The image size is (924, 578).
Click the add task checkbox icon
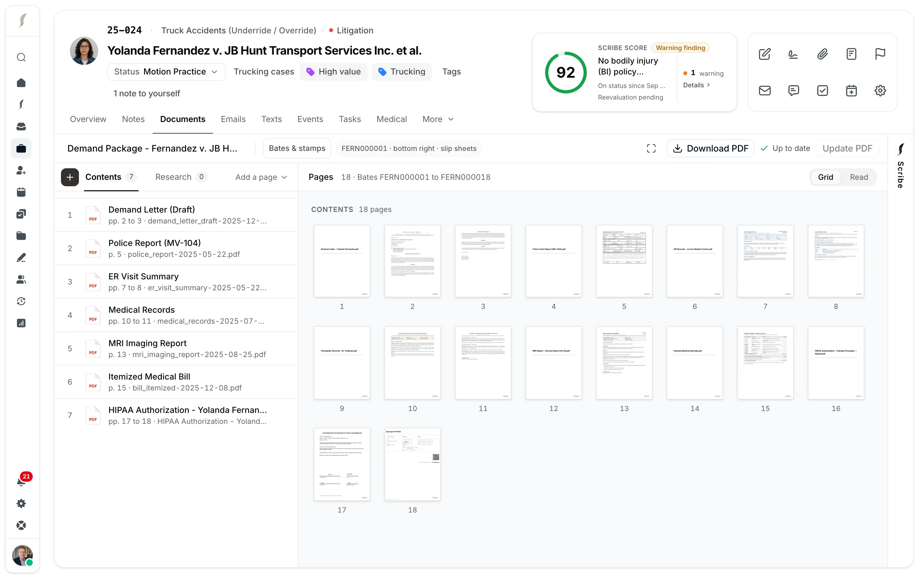tap(822, 91)
